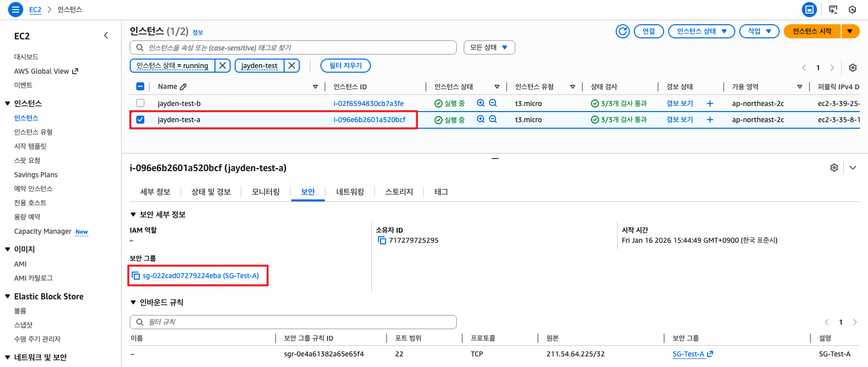Click the instance search field
The height and width of the screenshot is (367, 868).
[293, 47]
